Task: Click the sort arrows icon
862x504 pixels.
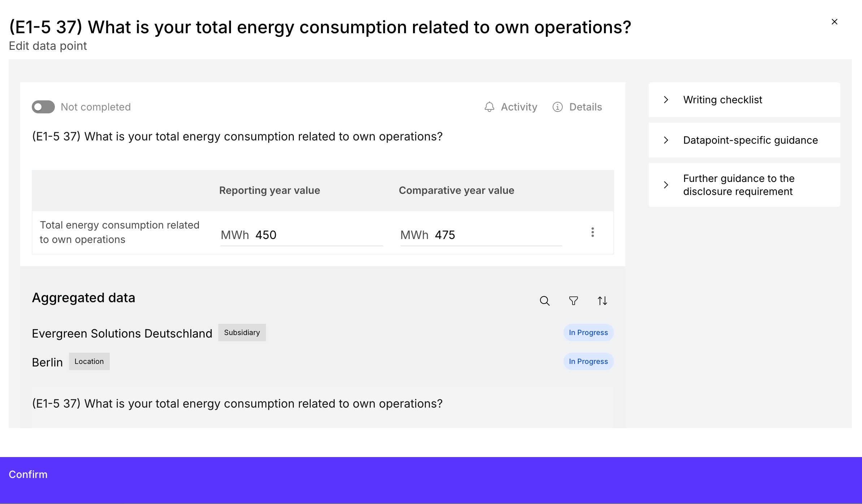Action: tap(602, 301)
